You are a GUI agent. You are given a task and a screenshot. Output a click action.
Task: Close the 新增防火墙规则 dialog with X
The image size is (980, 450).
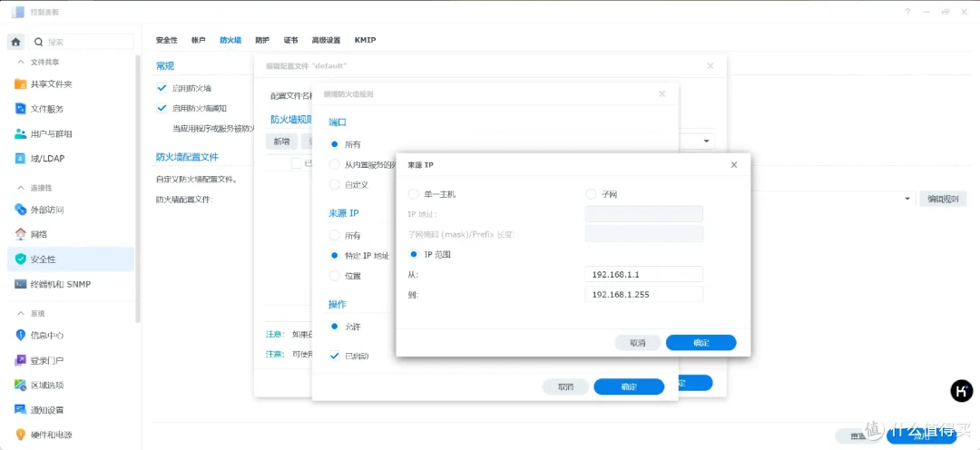pos(661,94)
